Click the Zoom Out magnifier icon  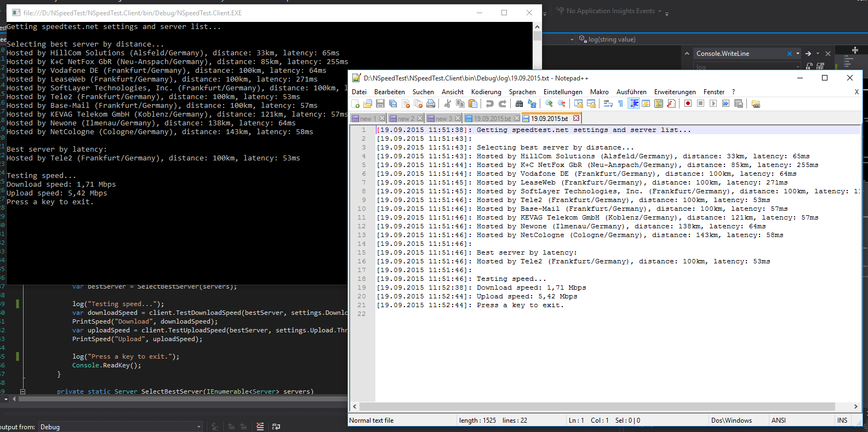coord(561,103)
